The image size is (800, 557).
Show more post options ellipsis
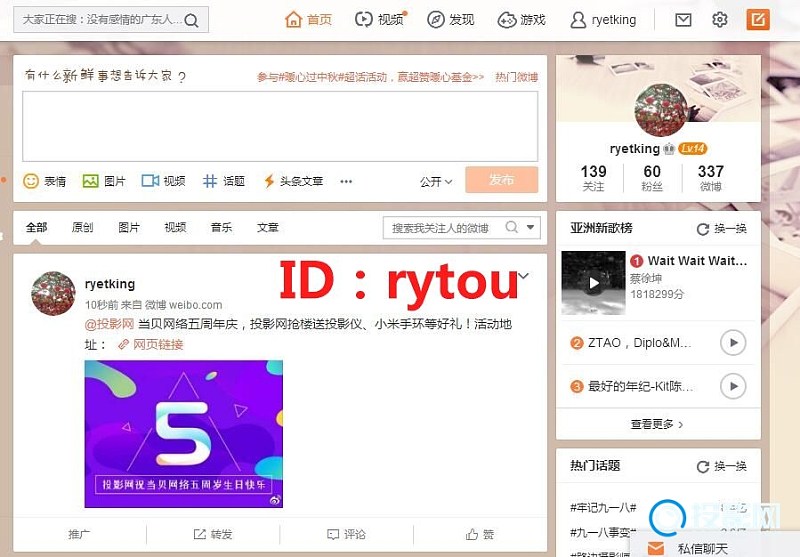pos(346,182)
